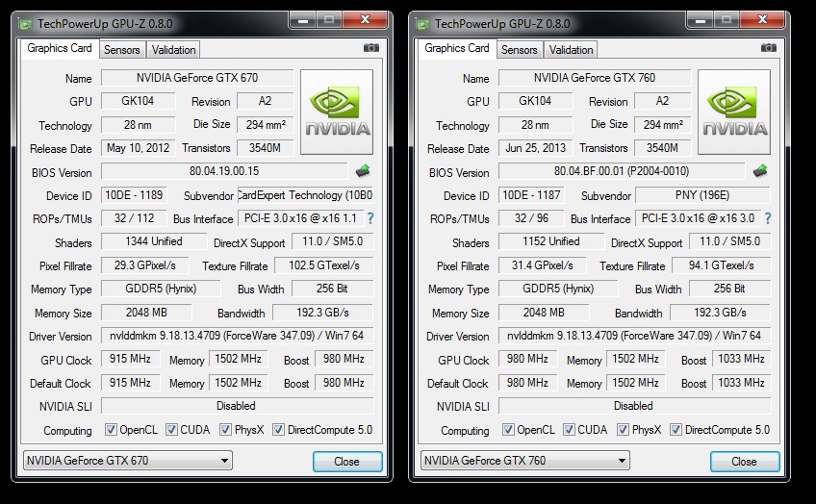The height and width of the screenshot is (504, 816).
Task: Click Texture Fillrate value 94.1 GTexel/s
Action: pos(722,265)
